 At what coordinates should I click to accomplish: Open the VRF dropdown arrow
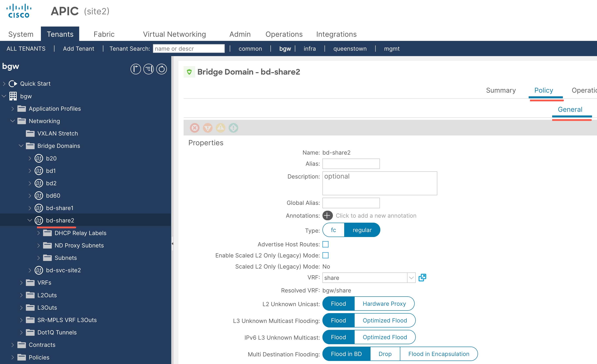[411, 277]
